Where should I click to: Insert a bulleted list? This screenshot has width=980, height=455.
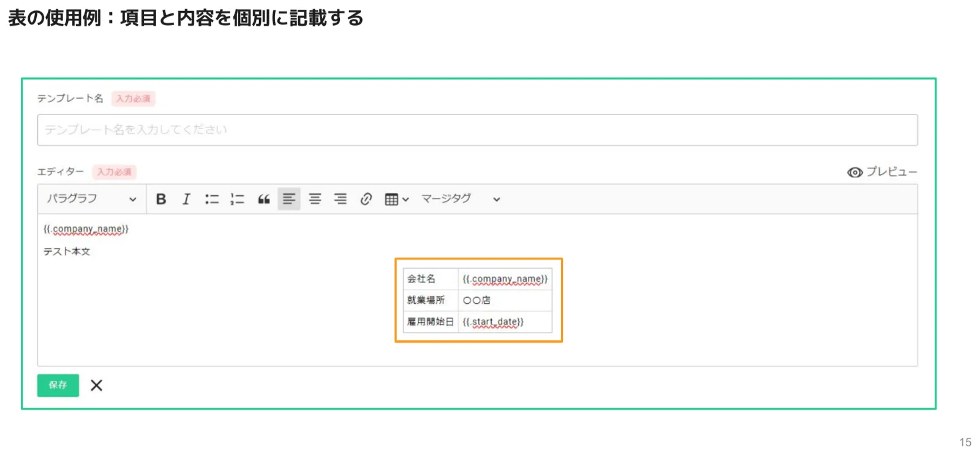pos(212,199)
